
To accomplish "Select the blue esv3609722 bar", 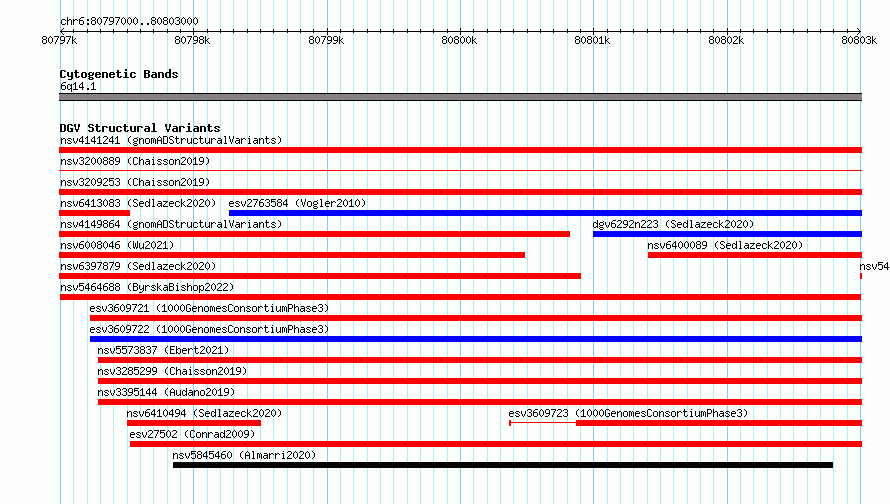I will [476, 339].
